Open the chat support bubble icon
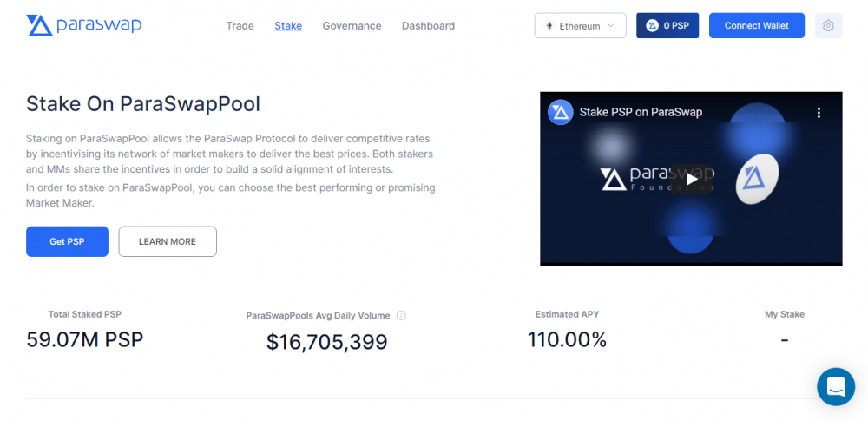This screenshot has width=868, height=427. [836, 386]
